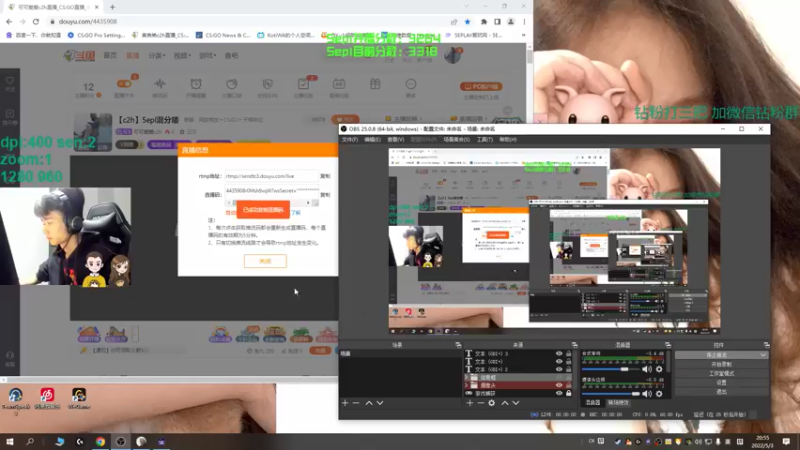Open the 分类 dropdown in the Douyu navigation
The height and width of the screenshot is (450, 800).
[x=157, y=56]
